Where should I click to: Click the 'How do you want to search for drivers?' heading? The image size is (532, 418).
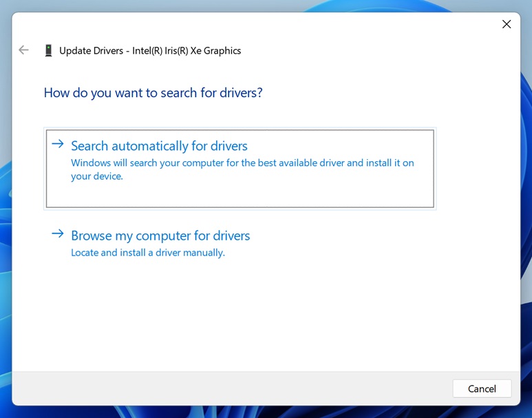pyautogui.click(x=153, y=93)
